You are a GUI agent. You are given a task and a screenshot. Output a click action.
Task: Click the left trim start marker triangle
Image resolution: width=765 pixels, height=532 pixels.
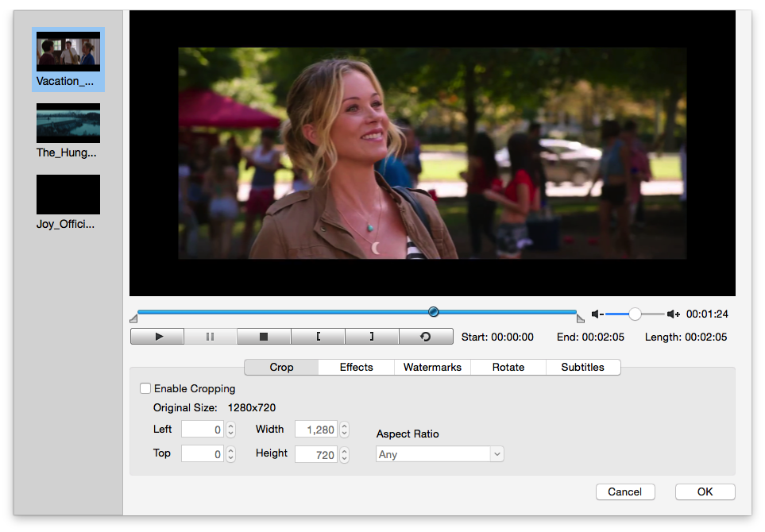[x=133, y=319]
